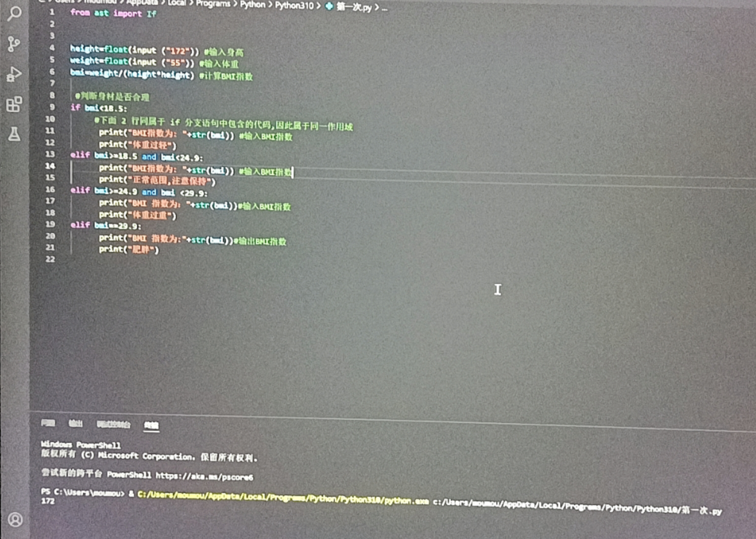Click the Python file icon in breadcrumb

pyautogui.click(x=330, y=6)
